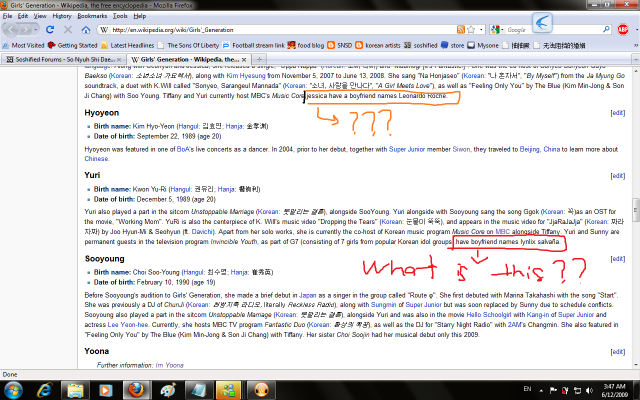The width and height of the screenshot is (640, 400).
Task: Go to Home page icon
Action: click(x=86, y=30)
